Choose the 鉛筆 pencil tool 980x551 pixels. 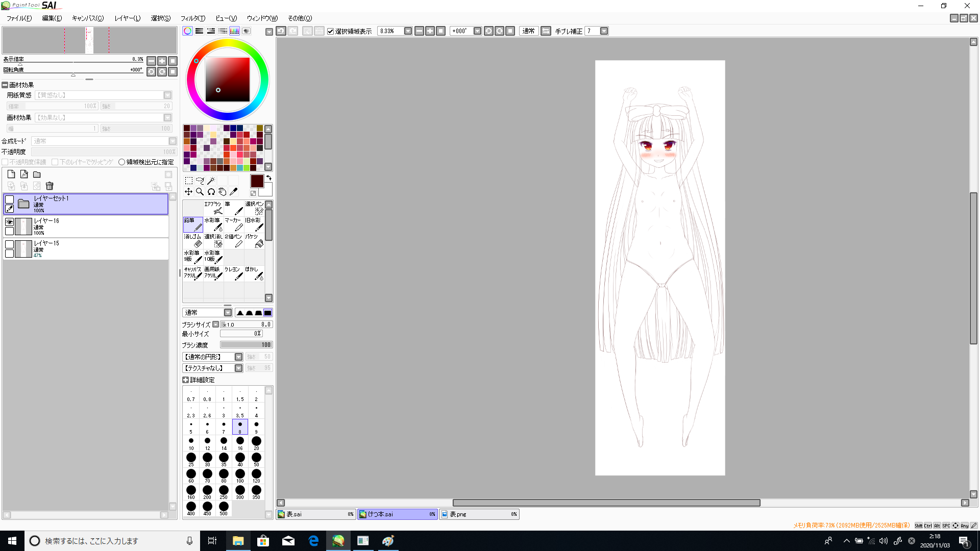193,224
